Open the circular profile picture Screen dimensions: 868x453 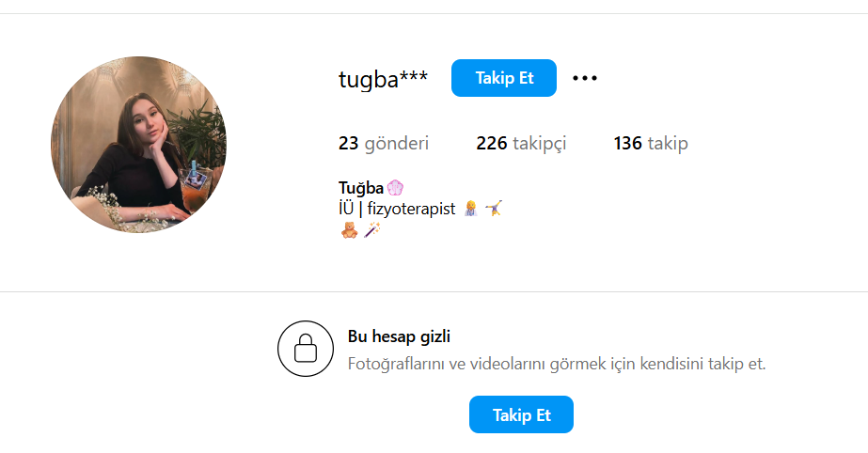click(x=138, y=145)
